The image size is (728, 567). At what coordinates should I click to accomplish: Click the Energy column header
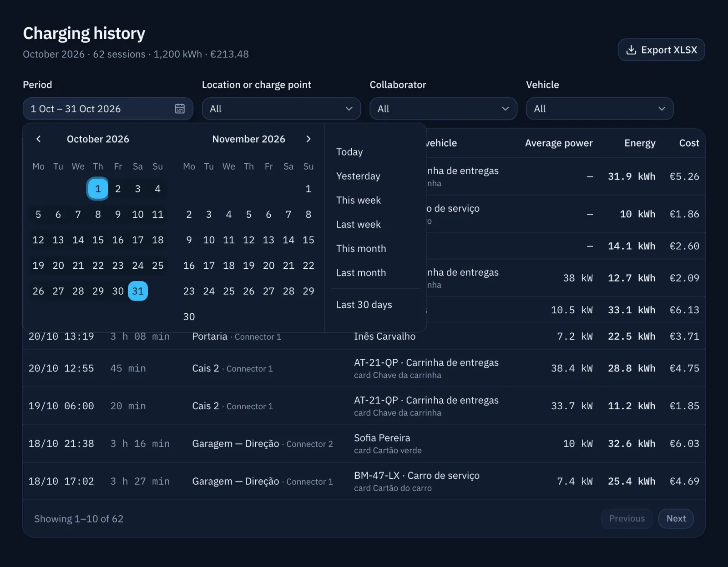640,143
